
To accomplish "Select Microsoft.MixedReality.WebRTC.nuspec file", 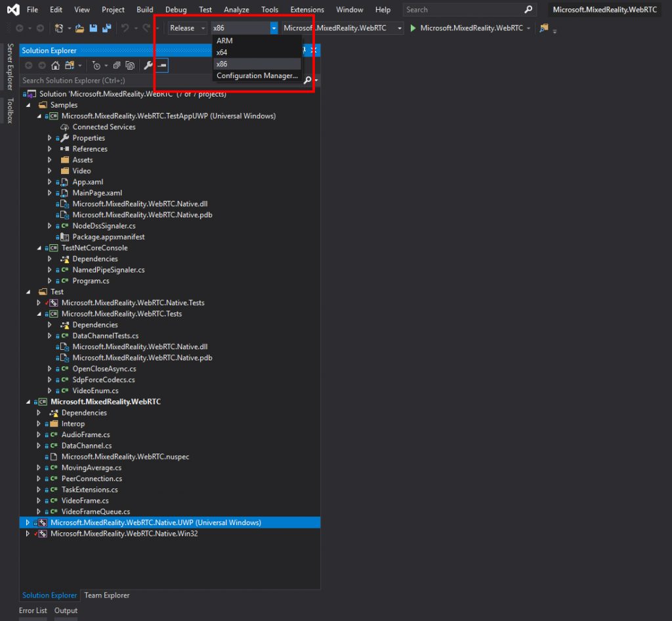I will click(125, 457).
